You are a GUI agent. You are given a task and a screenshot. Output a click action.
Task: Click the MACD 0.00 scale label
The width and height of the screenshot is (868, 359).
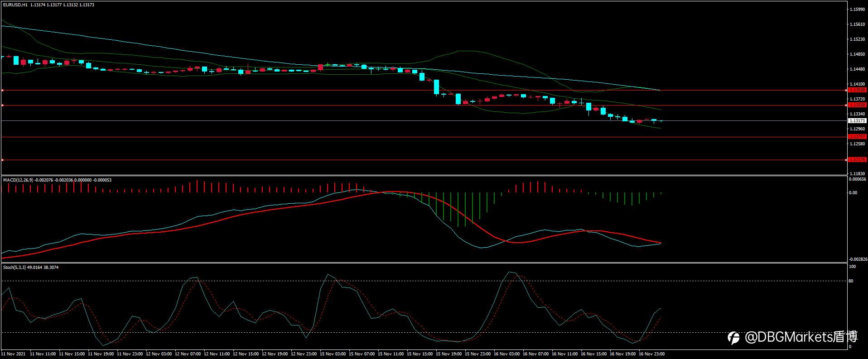[x=853, y=193]
